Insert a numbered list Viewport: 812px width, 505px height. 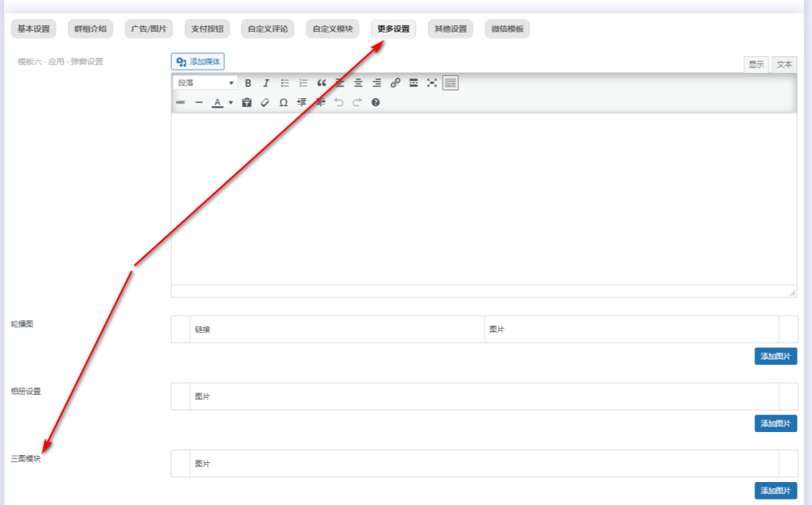point(303,82)
